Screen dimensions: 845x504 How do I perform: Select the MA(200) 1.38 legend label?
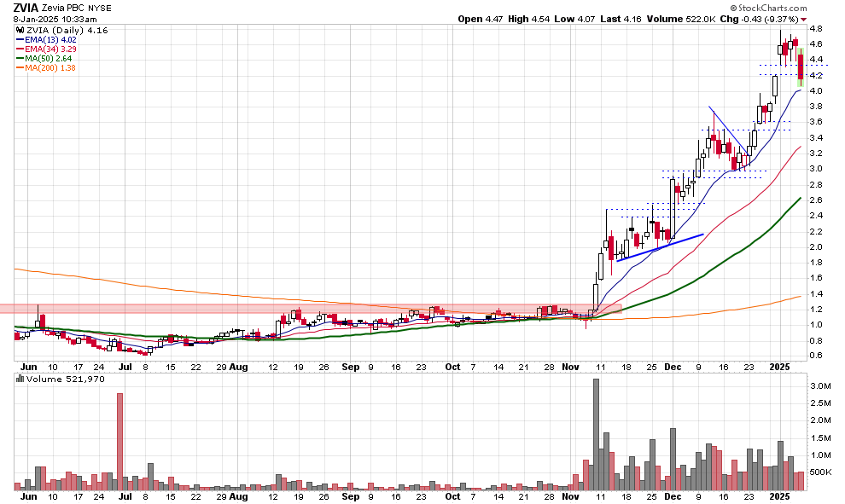tap(55, 67)
